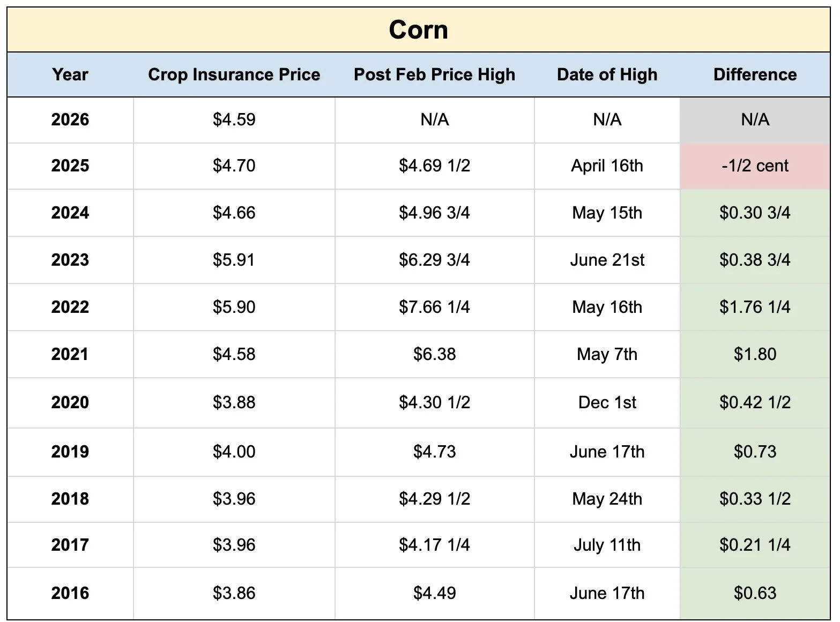Click the 2026 year row label

[x=70, y=119]
